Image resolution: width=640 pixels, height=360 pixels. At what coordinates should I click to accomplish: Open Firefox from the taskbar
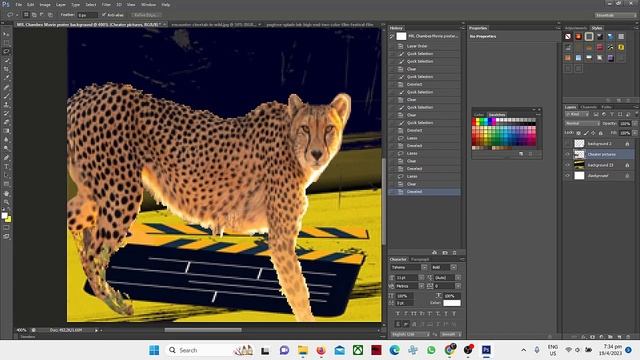[x=321, y=350]
